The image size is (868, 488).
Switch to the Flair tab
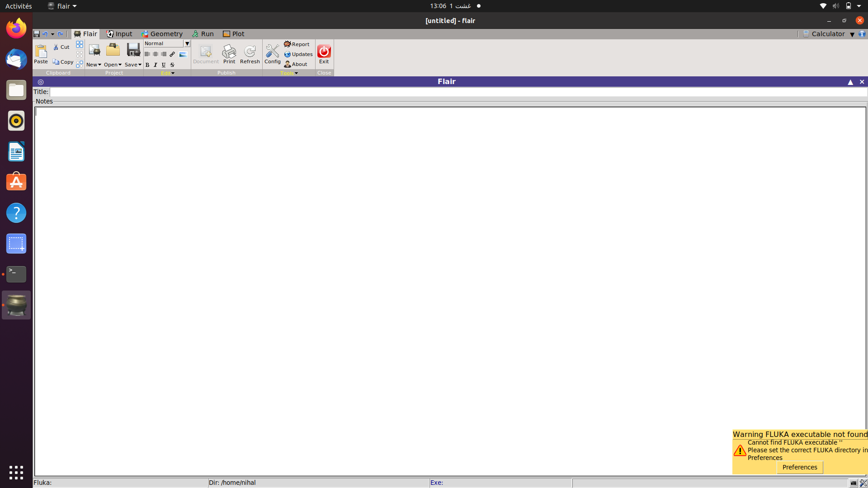[85, 34]
